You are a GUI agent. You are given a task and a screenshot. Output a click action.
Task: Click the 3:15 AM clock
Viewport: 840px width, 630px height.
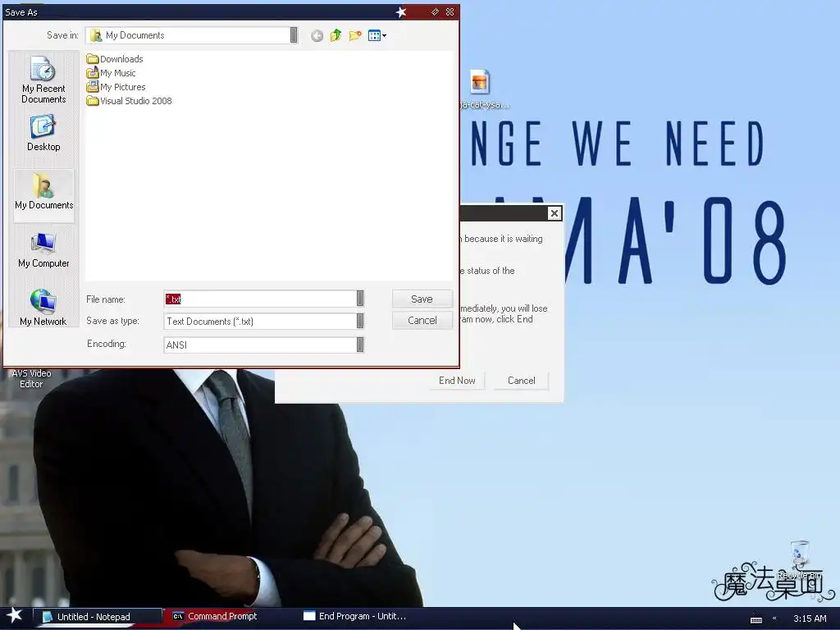[x=810, y=619]
